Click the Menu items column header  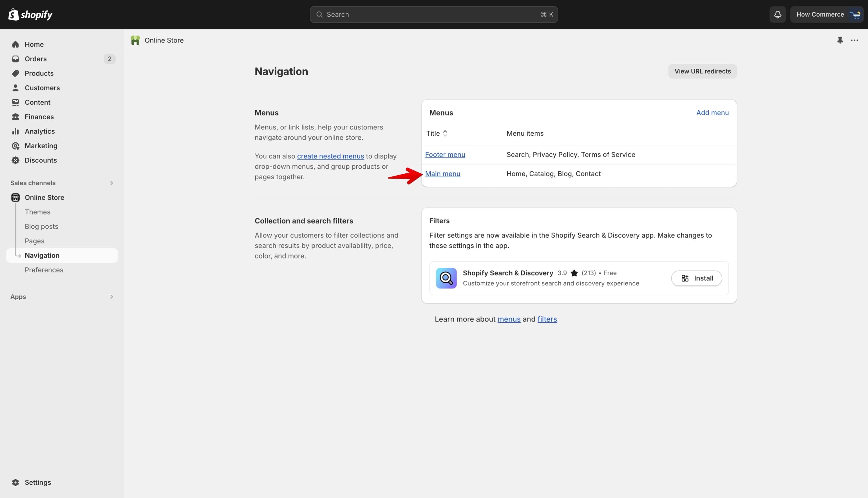(525, 133)
